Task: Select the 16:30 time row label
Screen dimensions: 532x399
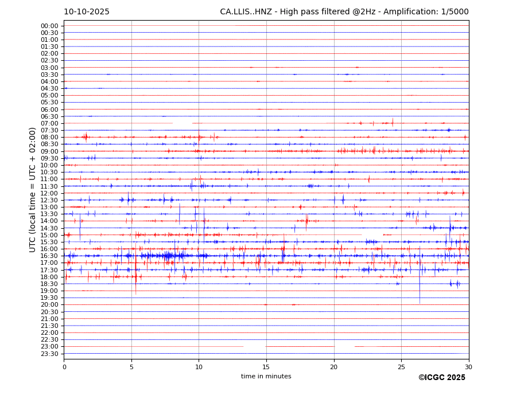Action: (49, 256)
